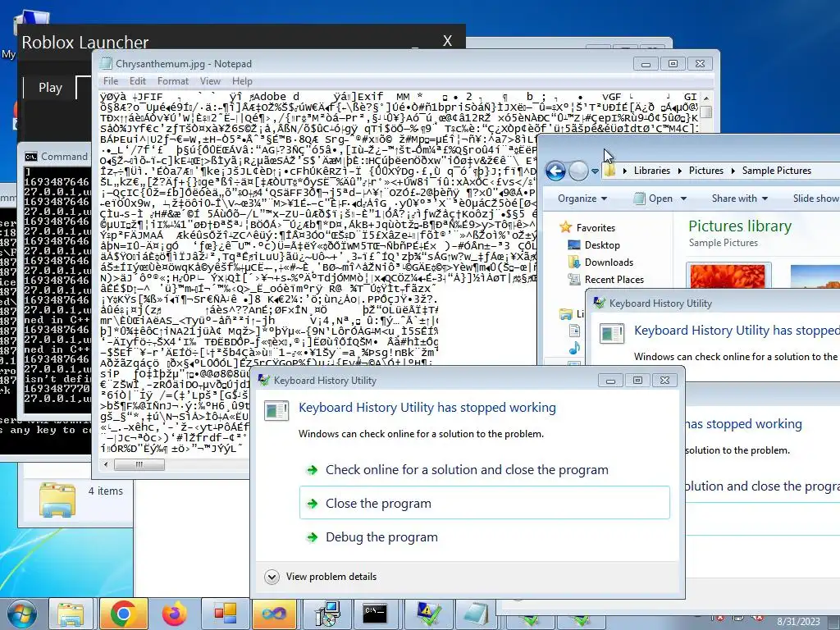Click the Documents icon in navigation pane

tap(574, 331)
